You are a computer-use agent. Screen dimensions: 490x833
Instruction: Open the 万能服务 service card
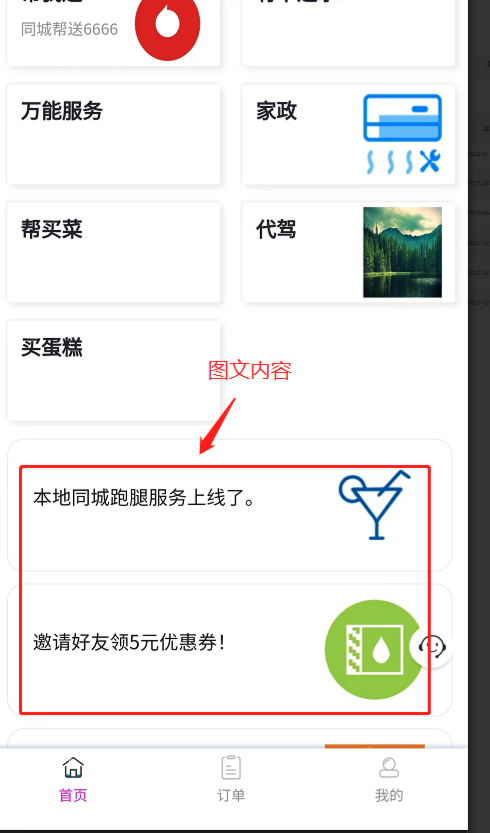[x=113, y=134]
